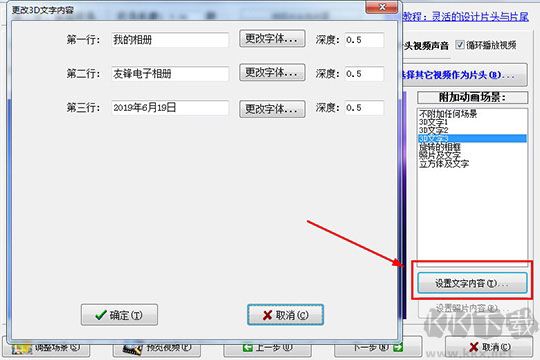Click the green checkmark icon on 确定
Screen dimensions: 540x360
pyautogui.click(x=101, y=315)
